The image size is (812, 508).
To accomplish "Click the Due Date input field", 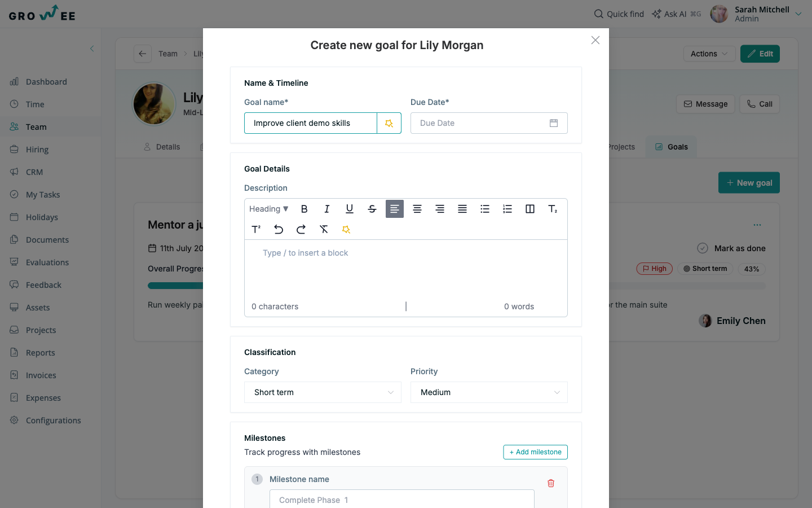I will [x=489, y=123].
